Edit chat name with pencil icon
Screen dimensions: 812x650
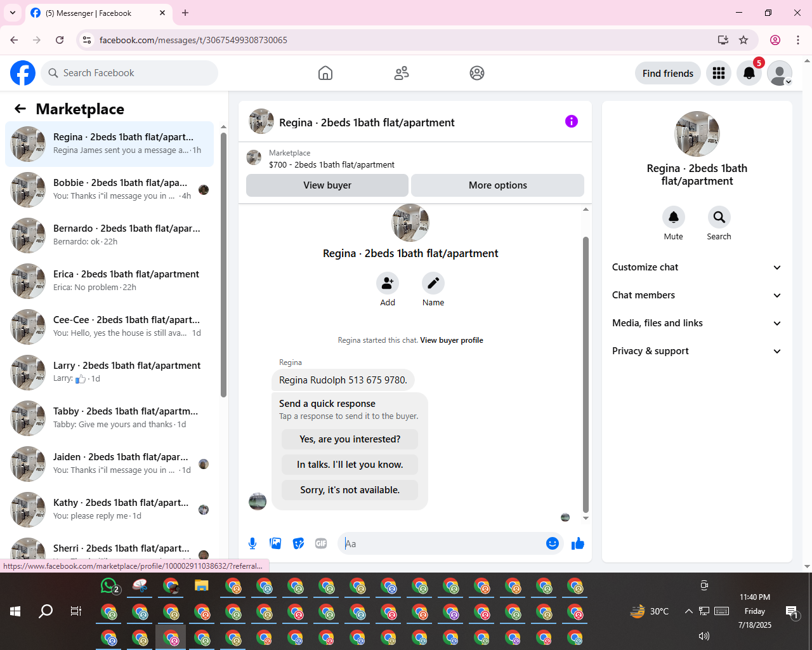(x=433, y=283)
